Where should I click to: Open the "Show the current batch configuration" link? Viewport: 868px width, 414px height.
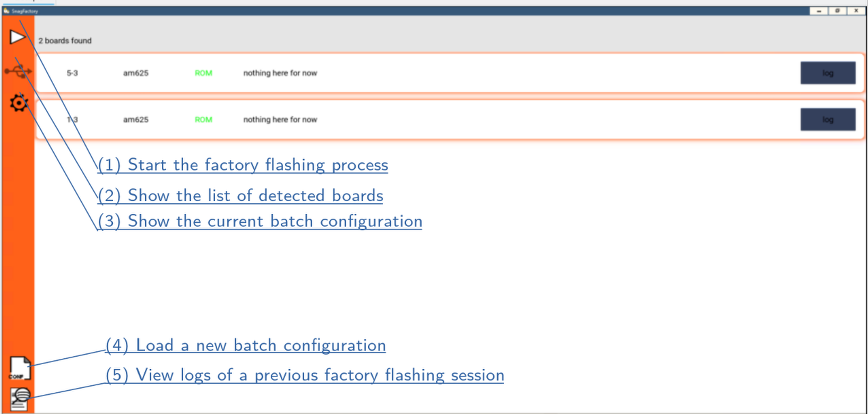coord(260,221)
